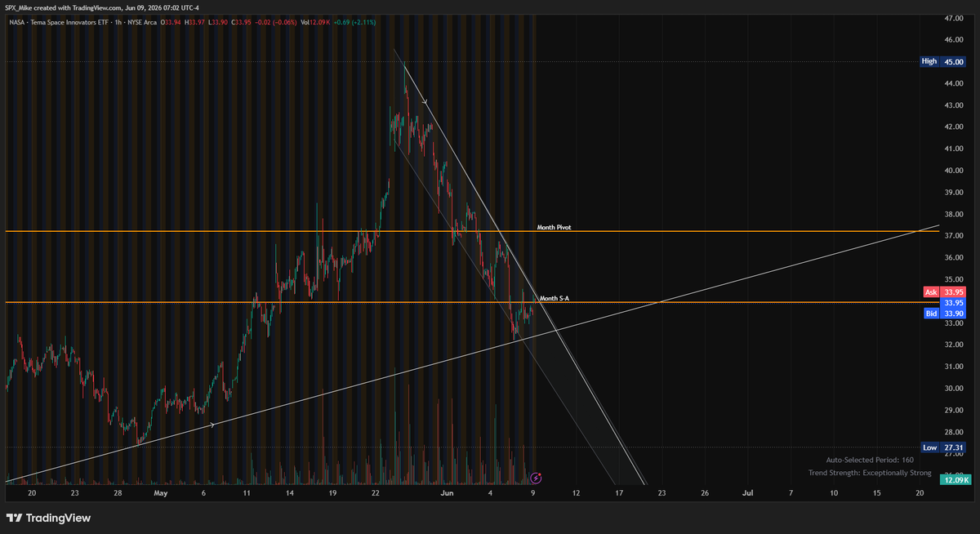Select the Month S-A line label
This screenshot has height=534, width=980.
click(x=555, y=298)
